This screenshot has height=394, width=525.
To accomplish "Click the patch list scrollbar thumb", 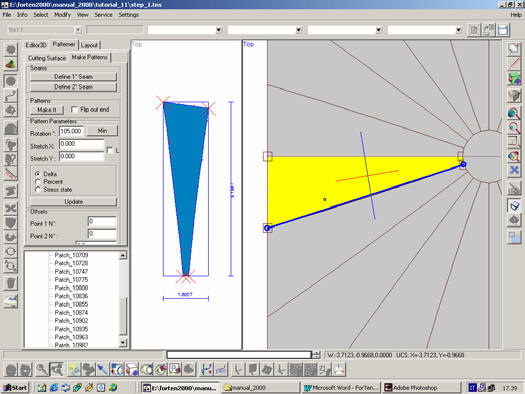I will tap(123, 316).
